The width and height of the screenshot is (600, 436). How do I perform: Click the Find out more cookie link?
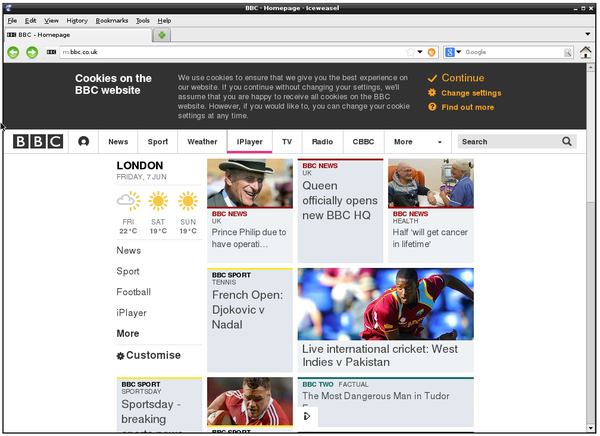point(468,107)
